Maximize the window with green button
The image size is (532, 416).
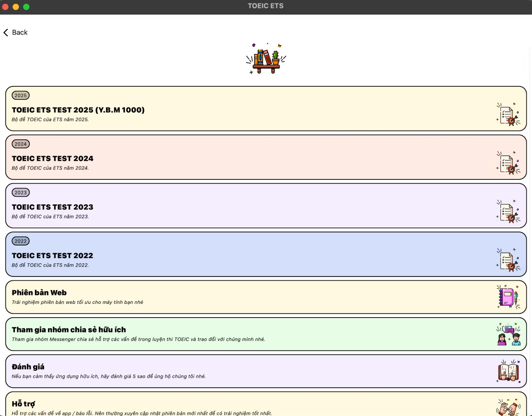tap(26, 7)
